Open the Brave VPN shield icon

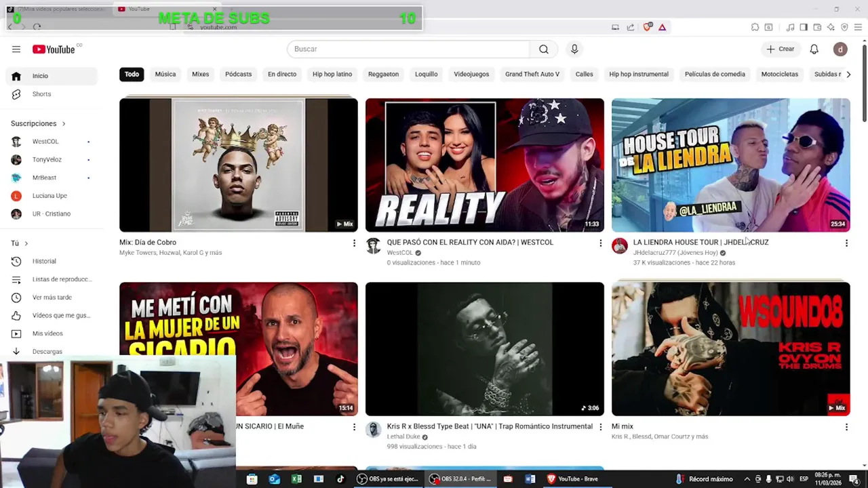(844, 27)
